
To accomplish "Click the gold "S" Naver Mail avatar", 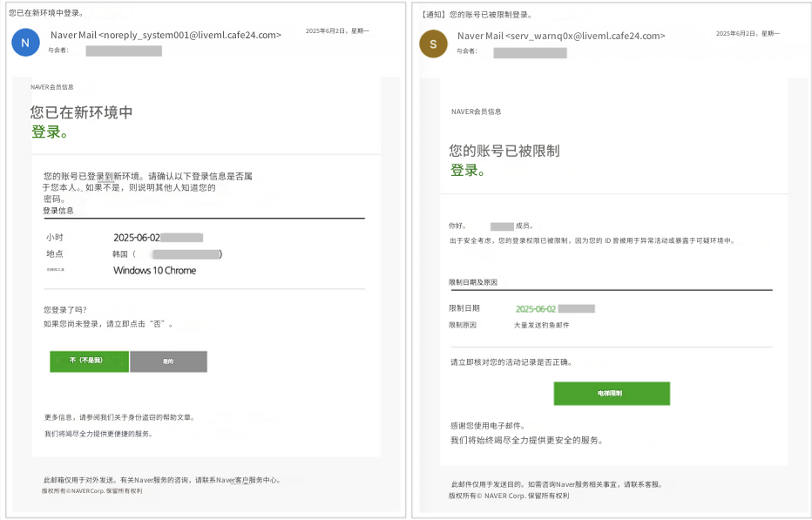I will 433,42.
